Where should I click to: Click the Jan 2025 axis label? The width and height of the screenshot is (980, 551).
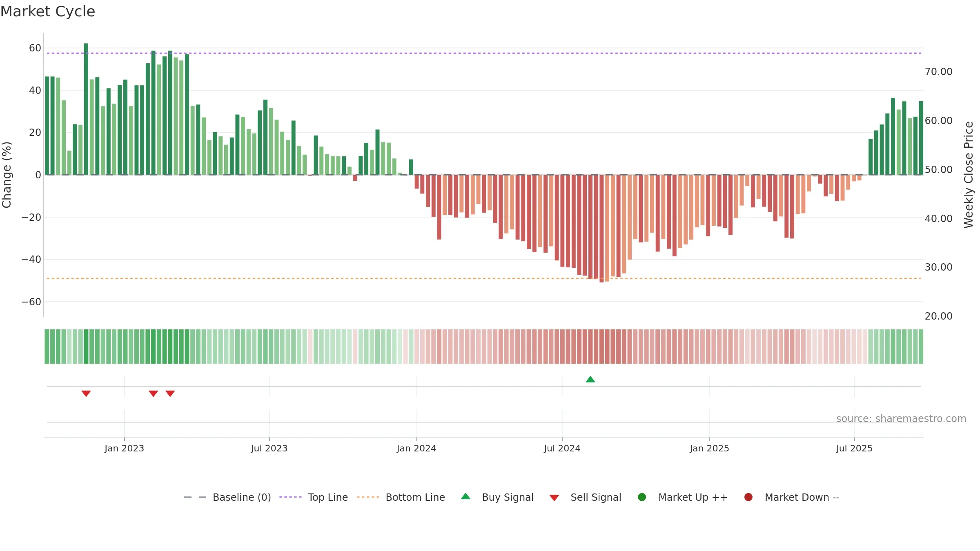709,449
